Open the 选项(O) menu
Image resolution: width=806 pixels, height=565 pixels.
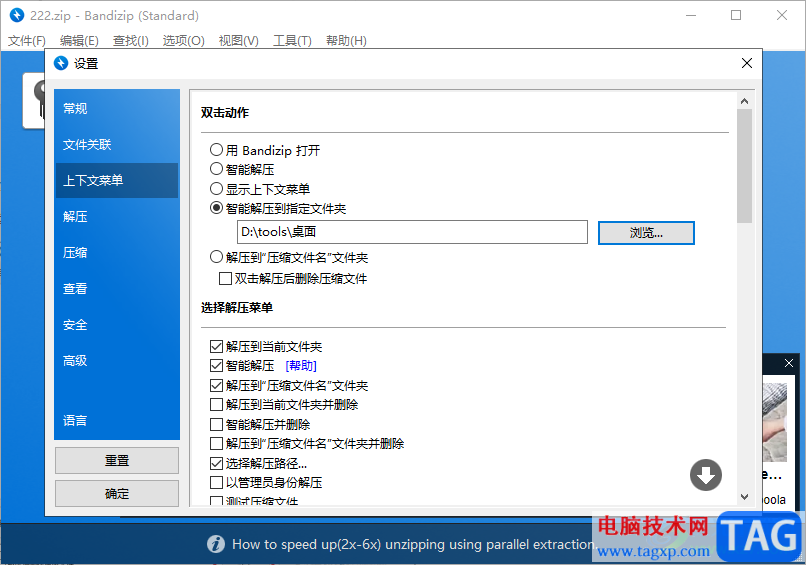point(184,41)
